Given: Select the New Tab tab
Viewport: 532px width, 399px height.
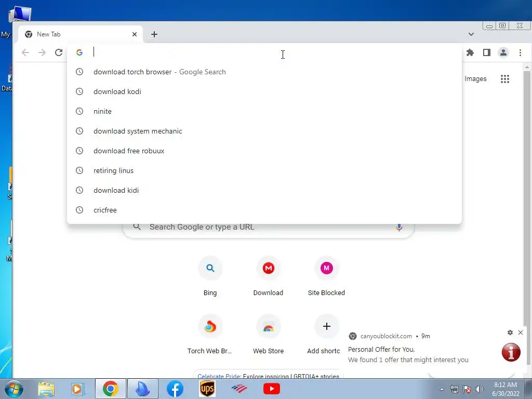Looking at the screenshot, I should (x=80, y=34).
